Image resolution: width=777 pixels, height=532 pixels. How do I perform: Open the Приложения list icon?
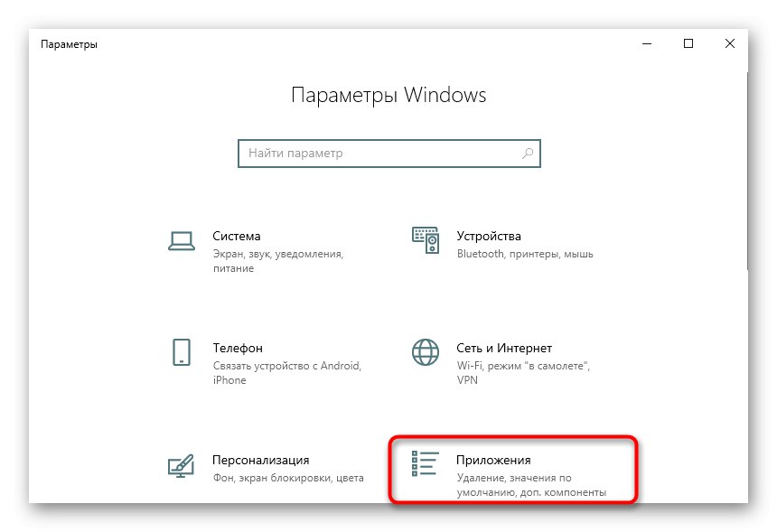pyautogui.click(x=426, y=463)
